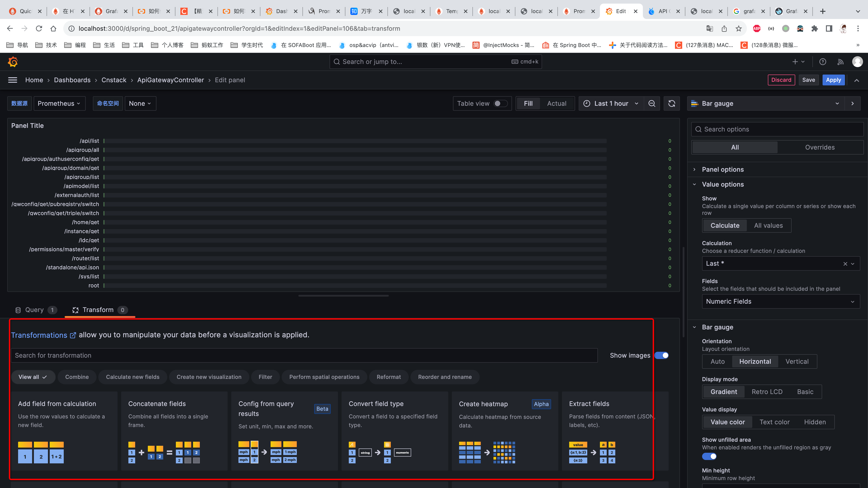Open the hamburger navigation menu
868x488 pixels.
click(x=13, y=80)
